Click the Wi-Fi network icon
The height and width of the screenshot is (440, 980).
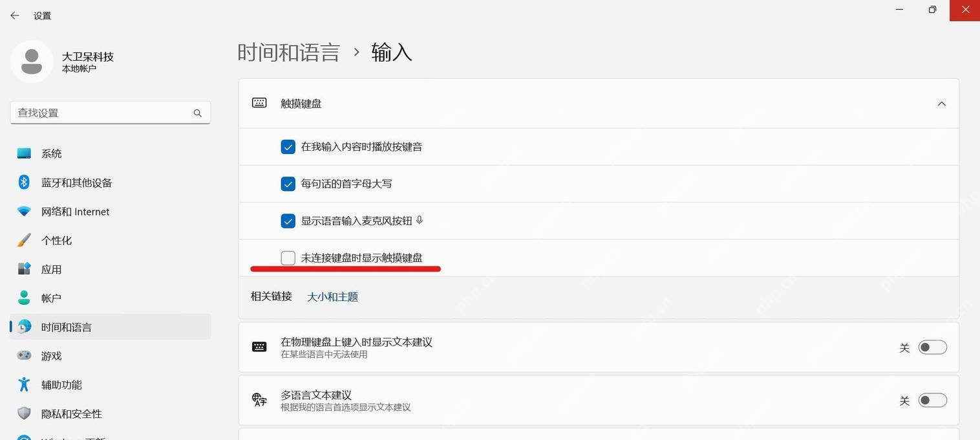pyautogui.click(x=24, y=212)
